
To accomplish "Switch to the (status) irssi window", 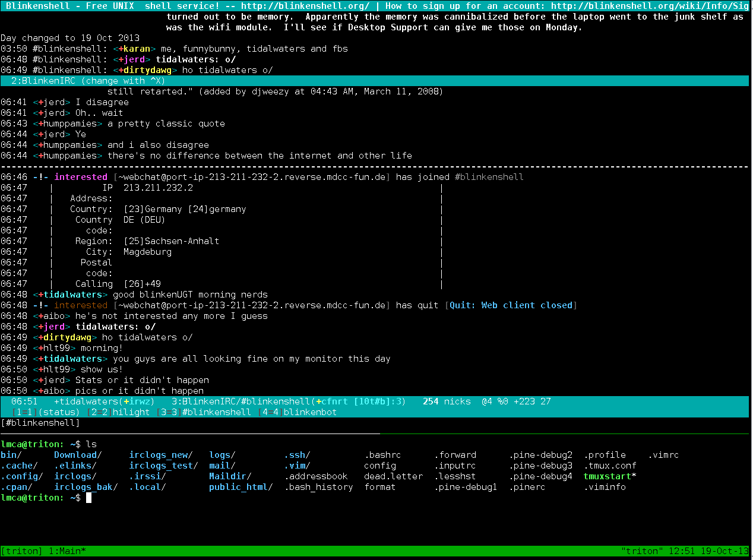I will tap(59, 412).
